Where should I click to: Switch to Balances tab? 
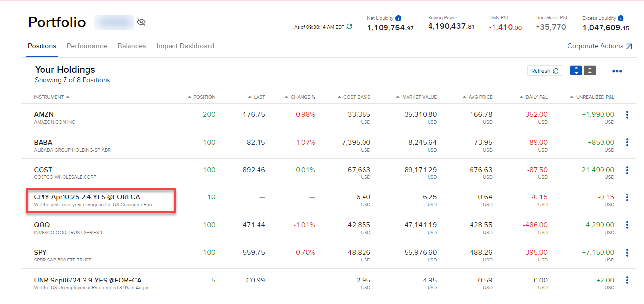[x=131, y=46]
